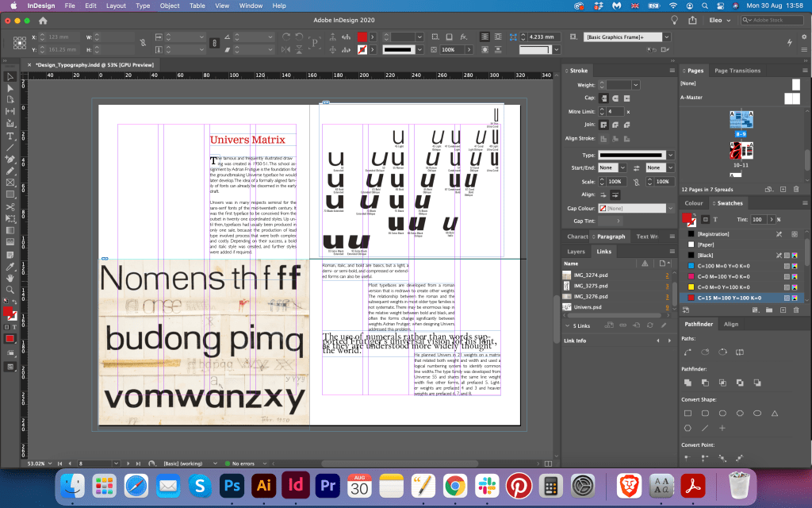Delete selected swatch with trash icon

[x=795, y=310]
